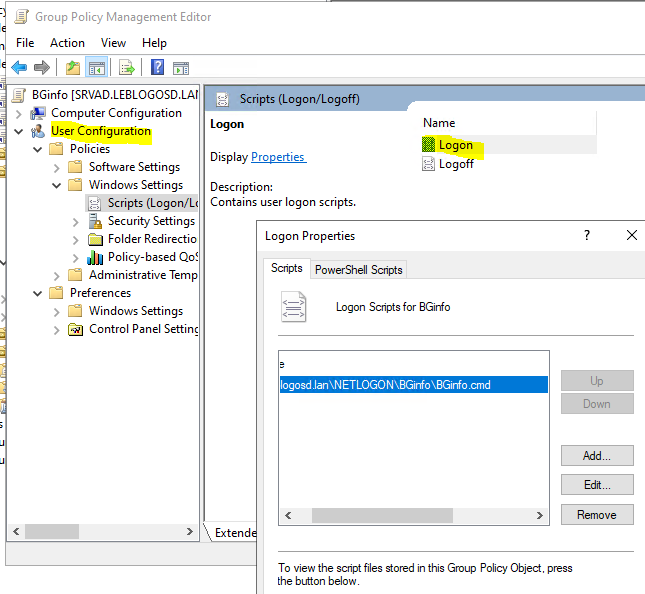Screen dimensions: 645x594
Task: Expand the Folder Redirection node
Action: [75, 240]
